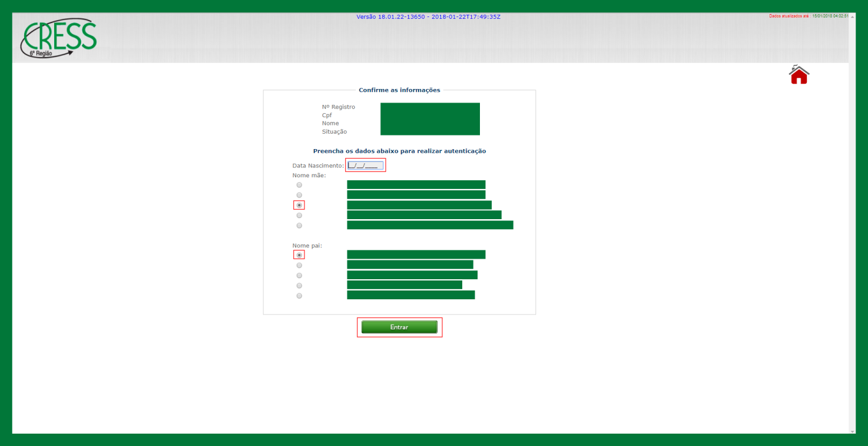Select the fifth Nome mãe radio option
This screenshot has width=868, height=446.
pyautogui.click(x=299, y=226)
